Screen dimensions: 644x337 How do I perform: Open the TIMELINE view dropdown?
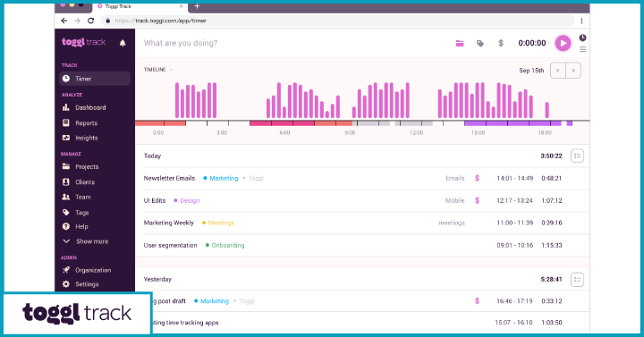pyautogui.click(x=158, y=70)
